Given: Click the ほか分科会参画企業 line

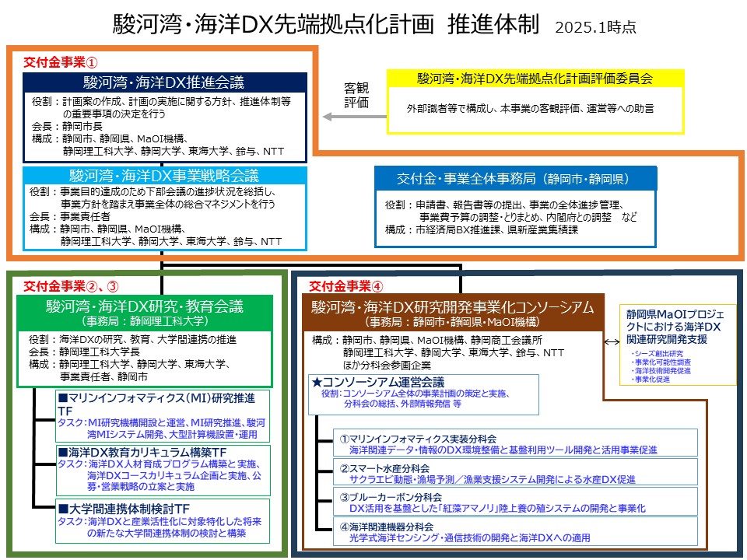Looking at the screenshot, I should click(387, 366).
